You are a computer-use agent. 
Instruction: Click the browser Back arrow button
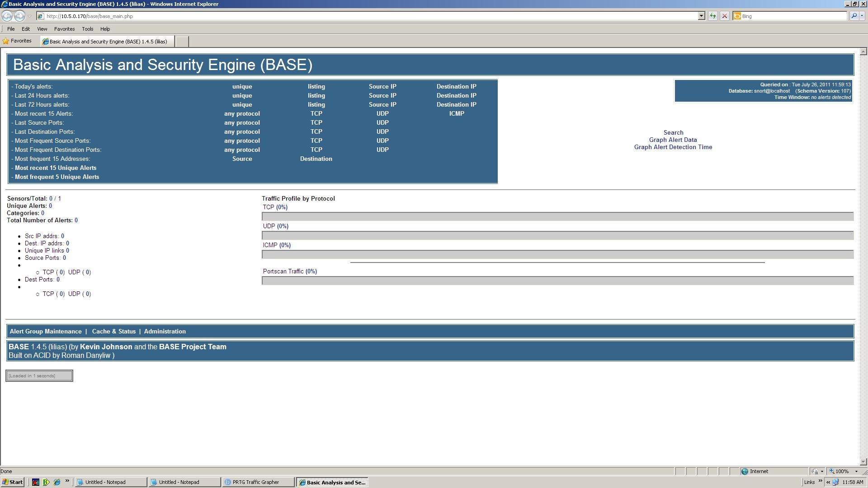pyautogui.click(x=7, y=16)
